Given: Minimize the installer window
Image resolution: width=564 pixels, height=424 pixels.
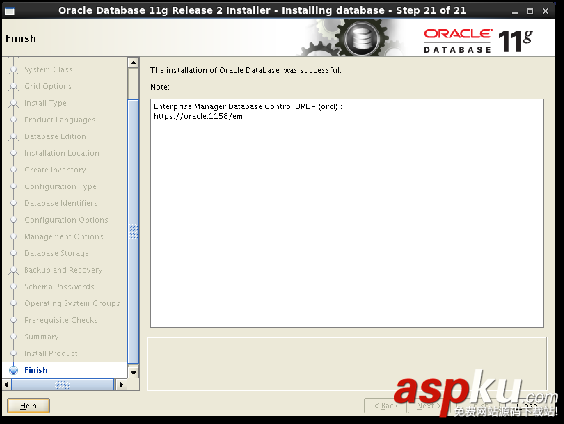Looking at the screenshot, I should coord(515,12).
